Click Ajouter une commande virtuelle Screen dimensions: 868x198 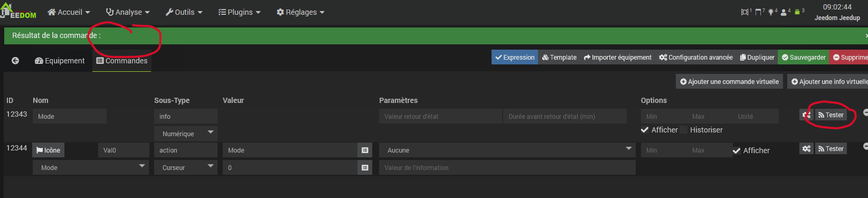pos(729,82)
